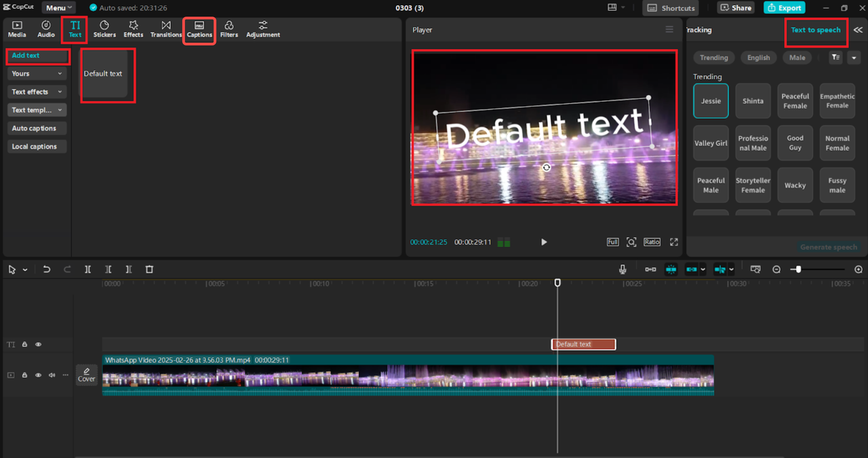Click the Full quality button in player

click(613, 242)
